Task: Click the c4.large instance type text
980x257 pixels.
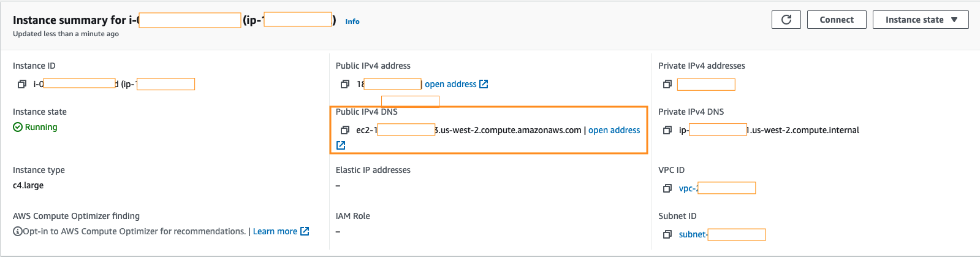Action: (x=28, y=185)
